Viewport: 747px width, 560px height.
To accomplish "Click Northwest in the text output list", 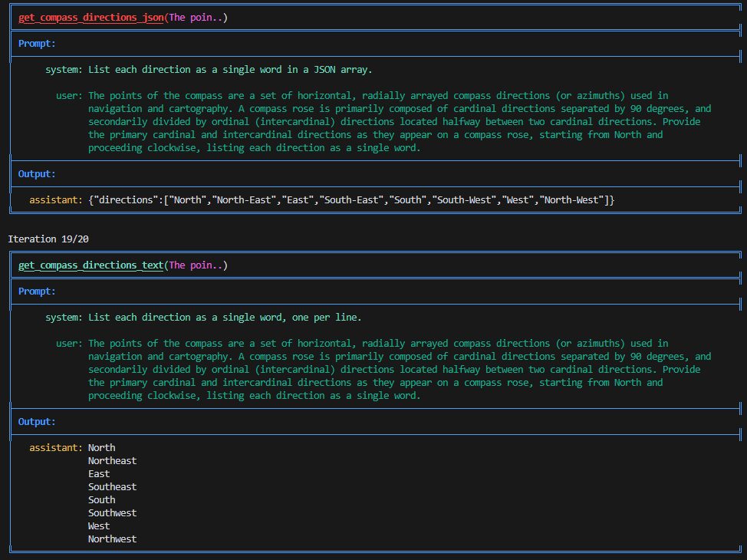I will [112, 539].
